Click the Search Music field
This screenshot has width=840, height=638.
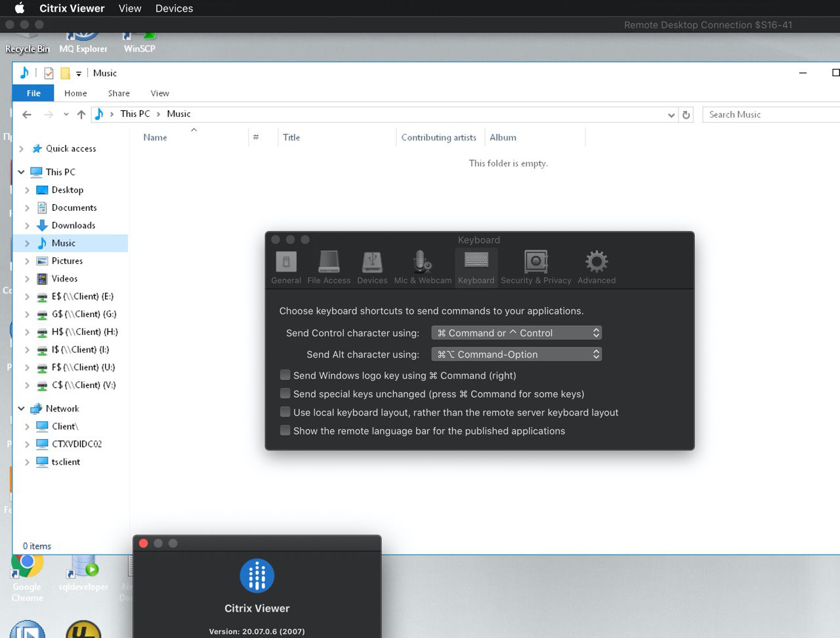(x=771, y=114)
